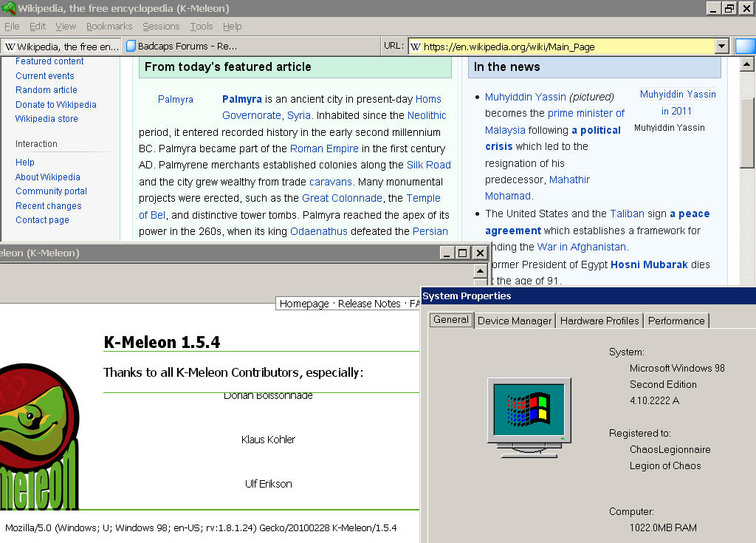Image resolution: width=756 pixels, height=543 pixels.
Task: Switch to the Wikipedia browser tab
Action: (x=61, y=47)
